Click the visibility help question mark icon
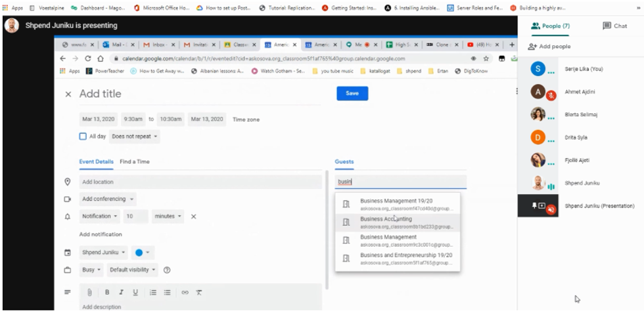This screenshot has height=315, width=644. [x=167, y=270]
